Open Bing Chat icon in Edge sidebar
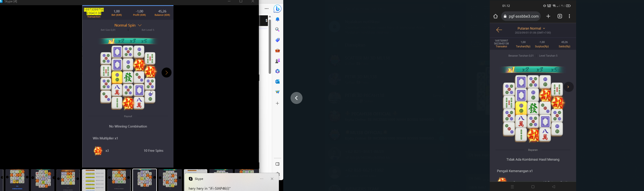The width and height of the screenshot is (644, 191). pos(278,9)
